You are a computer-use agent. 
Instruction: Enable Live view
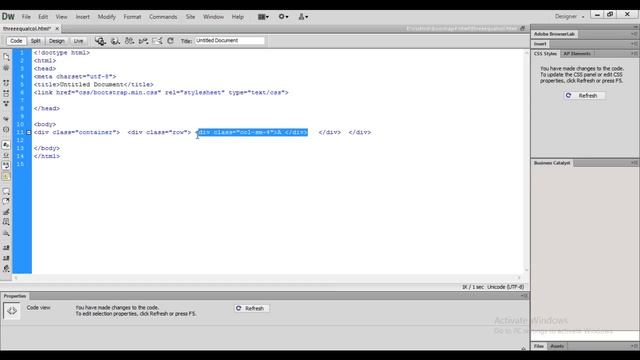coord(78,41)
